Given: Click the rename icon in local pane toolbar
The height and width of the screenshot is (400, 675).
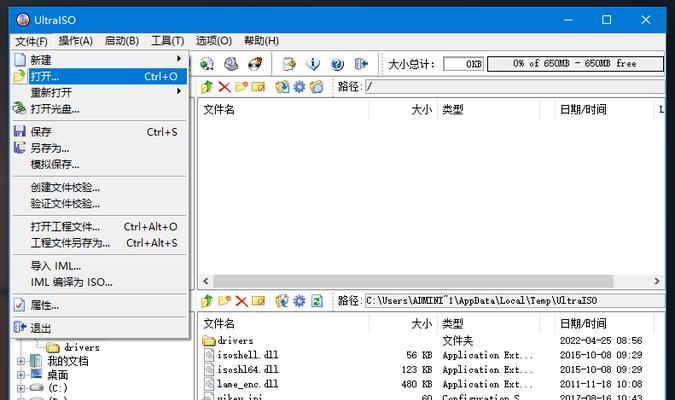Looking at the screenshot, I should pyautogui.click(x=258, y=301).
